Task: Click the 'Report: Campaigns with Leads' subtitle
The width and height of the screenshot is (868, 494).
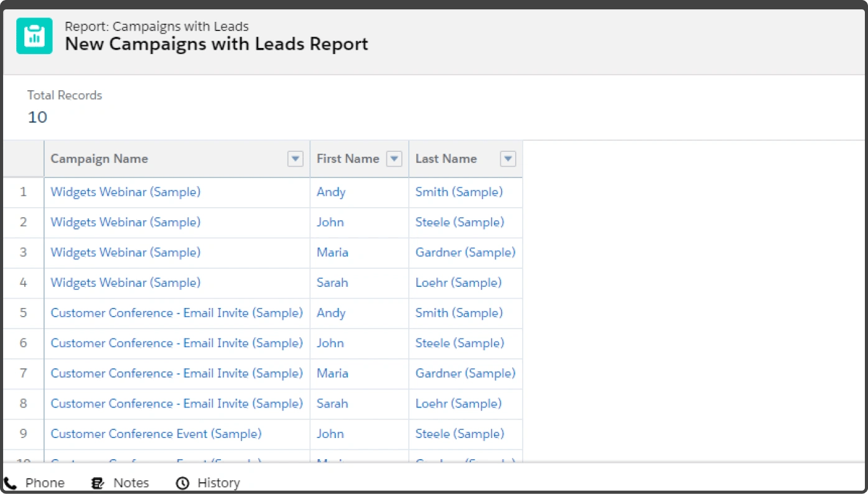Action: coord(157,27)
